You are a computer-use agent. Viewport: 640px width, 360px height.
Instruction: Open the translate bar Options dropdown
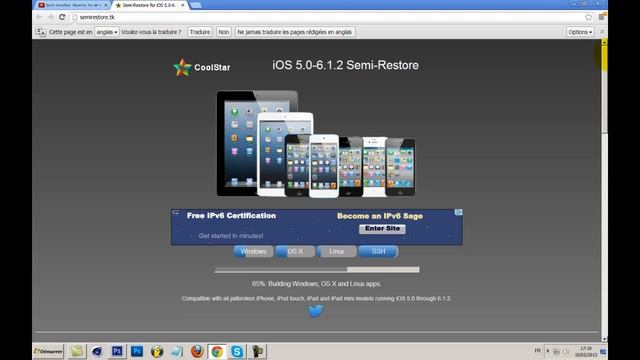coord(580,32)
